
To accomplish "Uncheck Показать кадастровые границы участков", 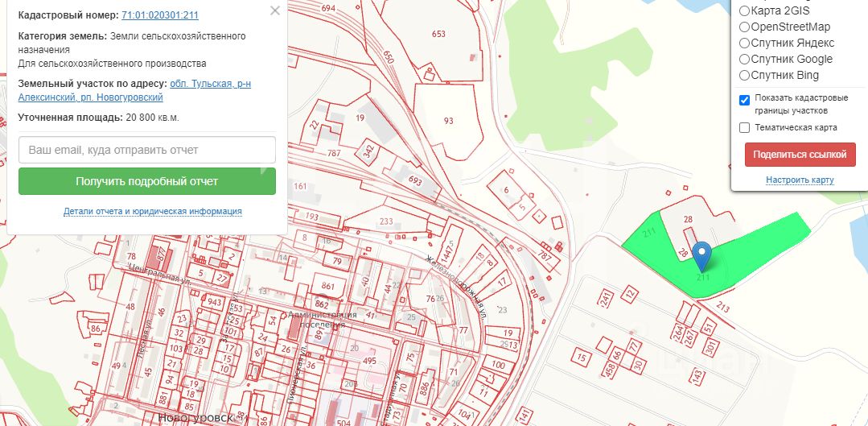I will click(745, 101).
